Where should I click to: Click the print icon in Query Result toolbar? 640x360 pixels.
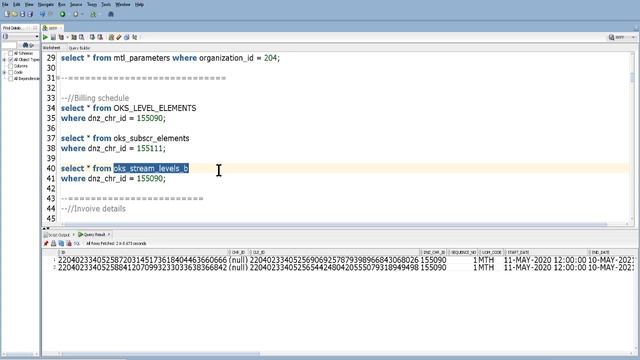pos(53,243)
